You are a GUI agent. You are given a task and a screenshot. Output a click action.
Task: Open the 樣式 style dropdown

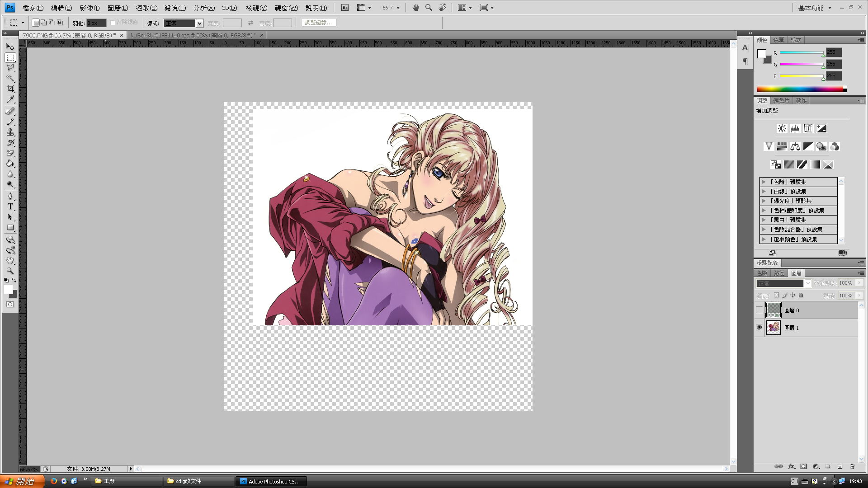coord(199,23)
